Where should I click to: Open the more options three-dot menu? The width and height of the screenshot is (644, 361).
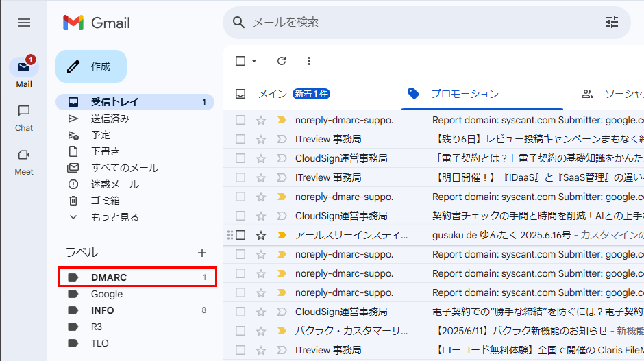pyautogui.click(x=308, y=61)
